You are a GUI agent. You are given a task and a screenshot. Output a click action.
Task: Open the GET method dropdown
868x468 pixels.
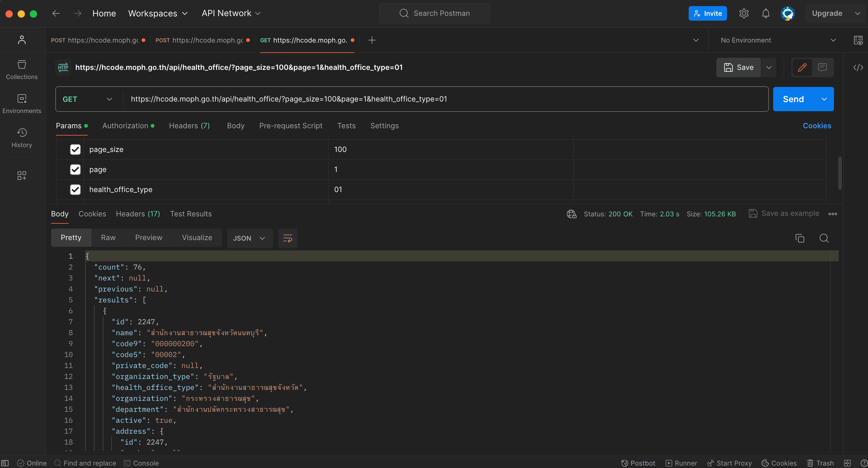88,99
